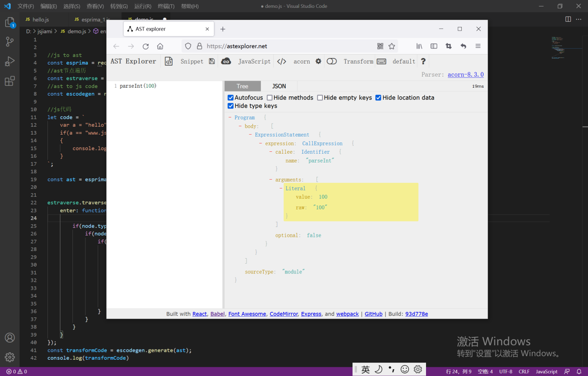This screenshot has width=588, height=376.
Task: Uncheck the Autofocus checkbox
Action: coord(230,98)
